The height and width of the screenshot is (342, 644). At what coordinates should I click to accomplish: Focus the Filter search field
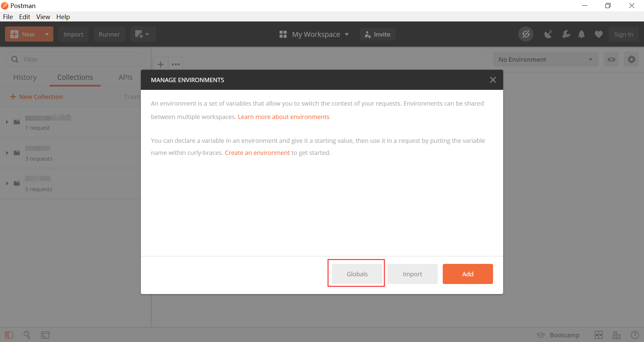pyautogui.click(x=75, y=59)
